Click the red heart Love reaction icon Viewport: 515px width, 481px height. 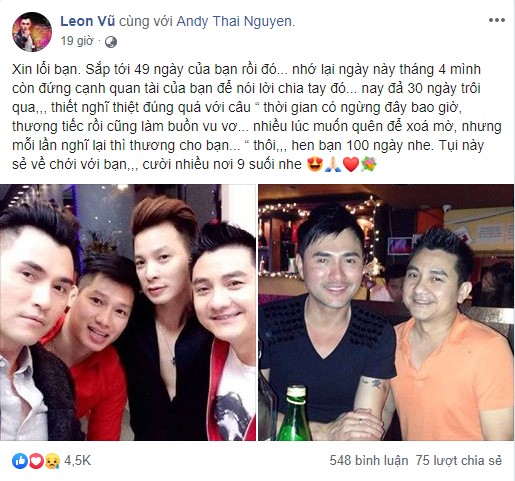point(36,461)
